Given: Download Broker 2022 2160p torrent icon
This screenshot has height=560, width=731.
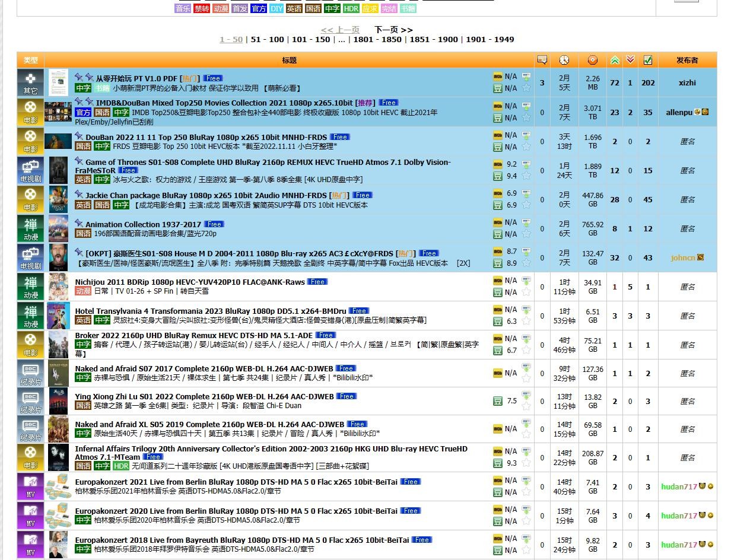Looking at the screenshot, I should click(x=526, y=338).
